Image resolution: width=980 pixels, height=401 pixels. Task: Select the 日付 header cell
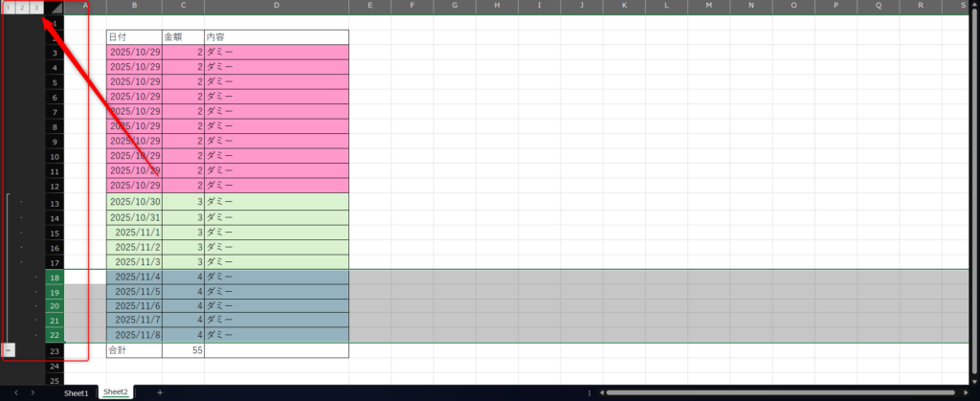134,36
